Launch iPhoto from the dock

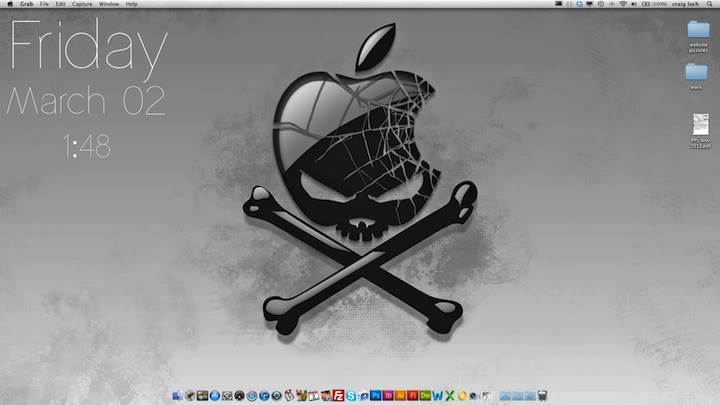click(326, 395)
